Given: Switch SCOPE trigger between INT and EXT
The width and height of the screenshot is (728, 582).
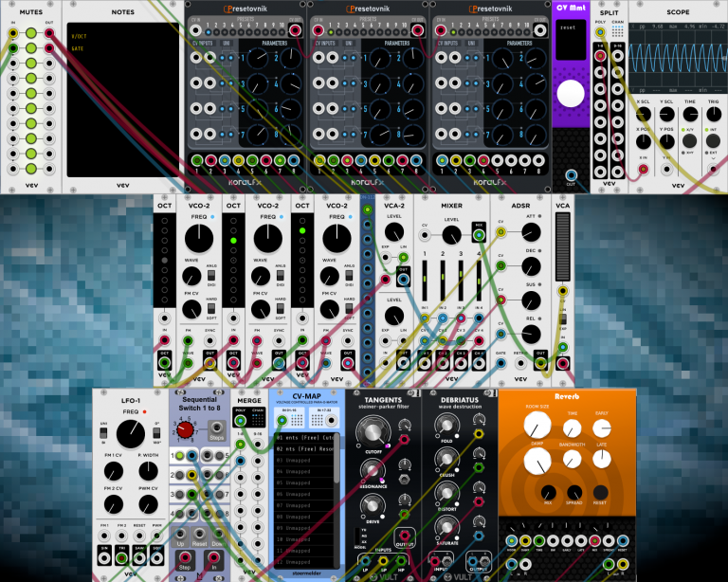Looking at the screenshot, I should pos(713,140).
